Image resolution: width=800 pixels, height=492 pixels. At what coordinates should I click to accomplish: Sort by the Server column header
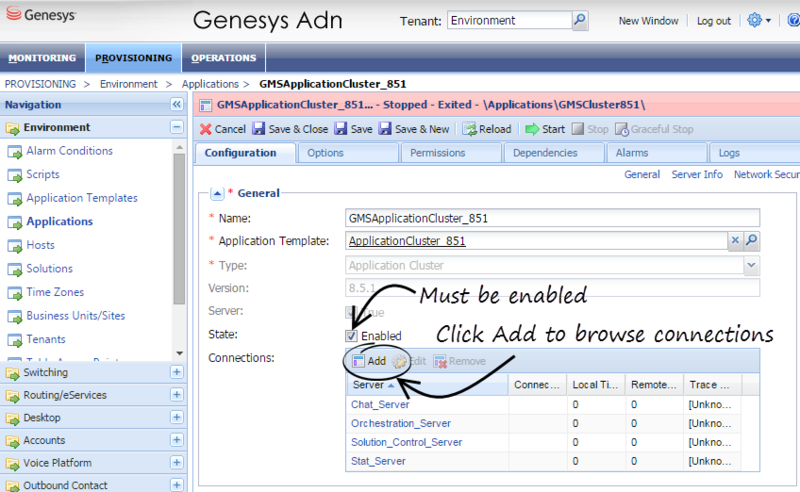pyautogui.click(x=427, y=385)
